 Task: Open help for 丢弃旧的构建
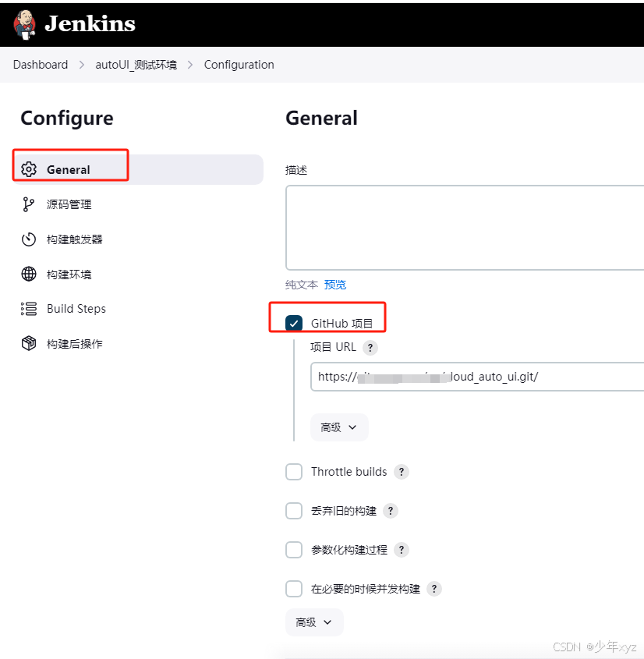tap(391, 511)
